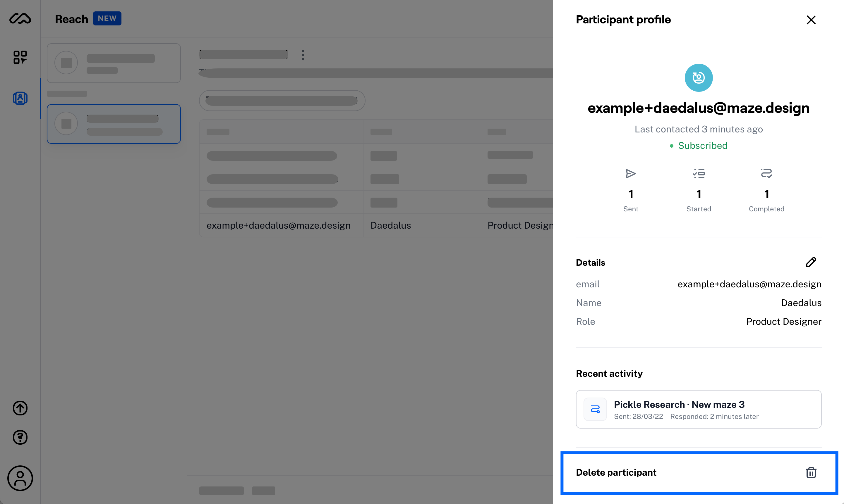Click the trash icon to delete participant

point(811,472)
